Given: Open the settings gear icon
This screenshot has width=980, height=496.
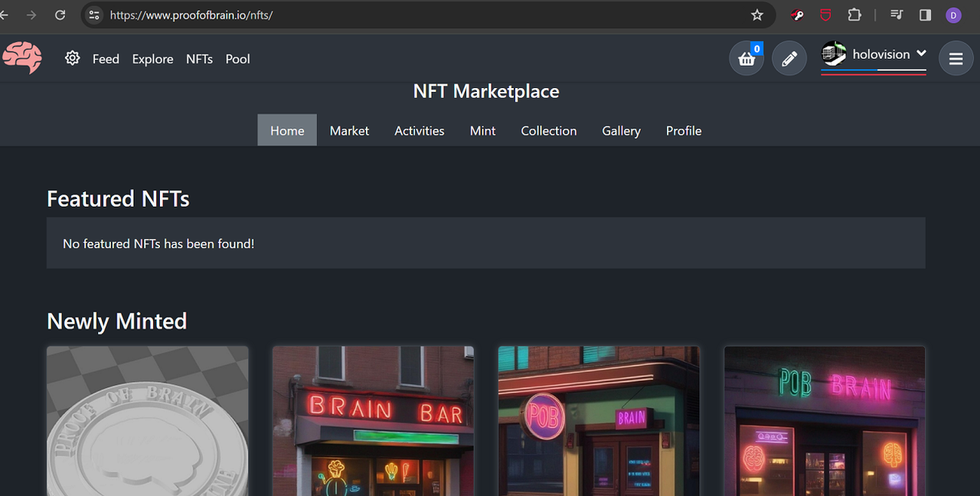Looking at the screenshot, I should [73, 58].
